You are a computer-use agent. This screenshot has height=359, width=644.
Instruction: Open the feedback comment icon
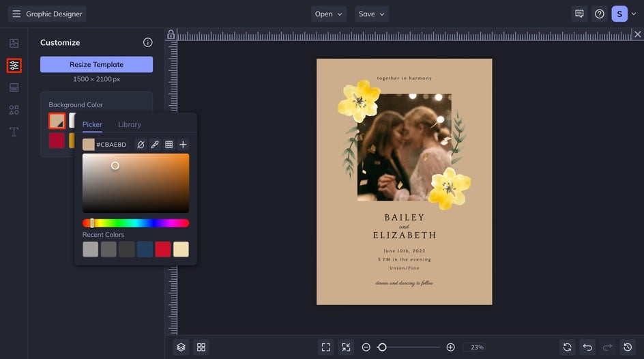(579, 14)
